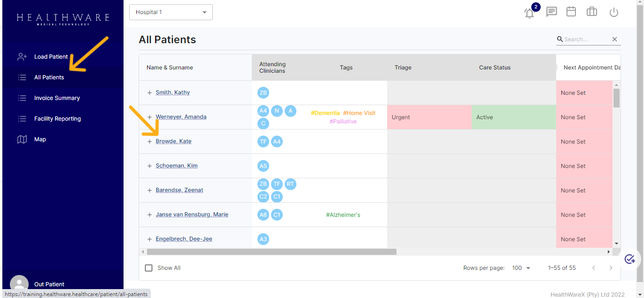Viewport: 644px width, 298px height.
Task: Open the Schoeman, Kim patient link
Action: pyautogui.click(x=177, y=166)
